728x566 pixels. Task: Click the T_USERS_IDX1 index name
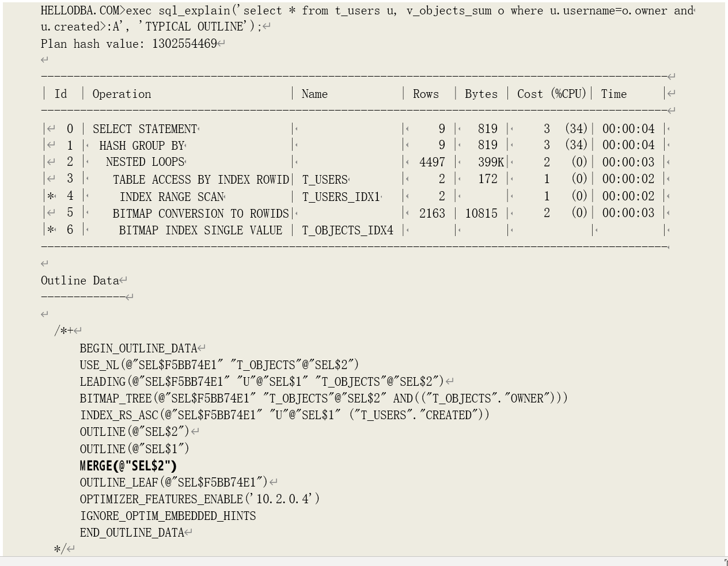tap(341, 197)
